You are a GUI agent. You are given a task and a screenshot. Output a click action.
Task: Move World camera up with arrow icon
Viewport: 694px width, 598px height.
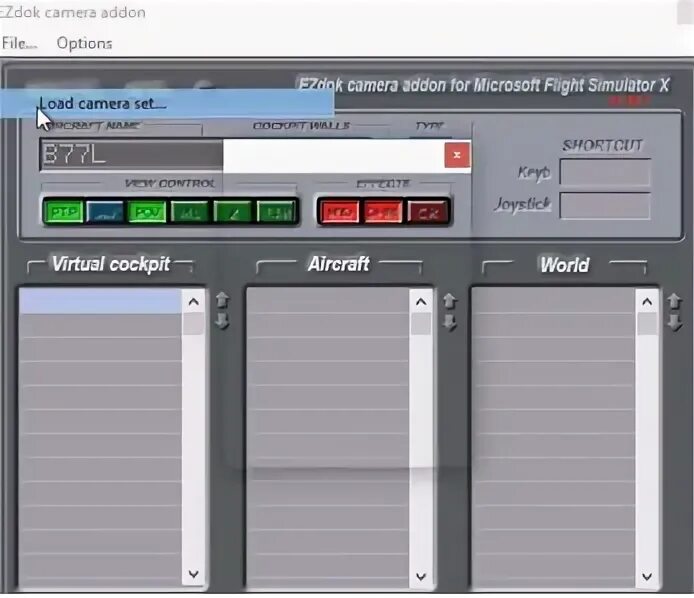tap(675, 301)
